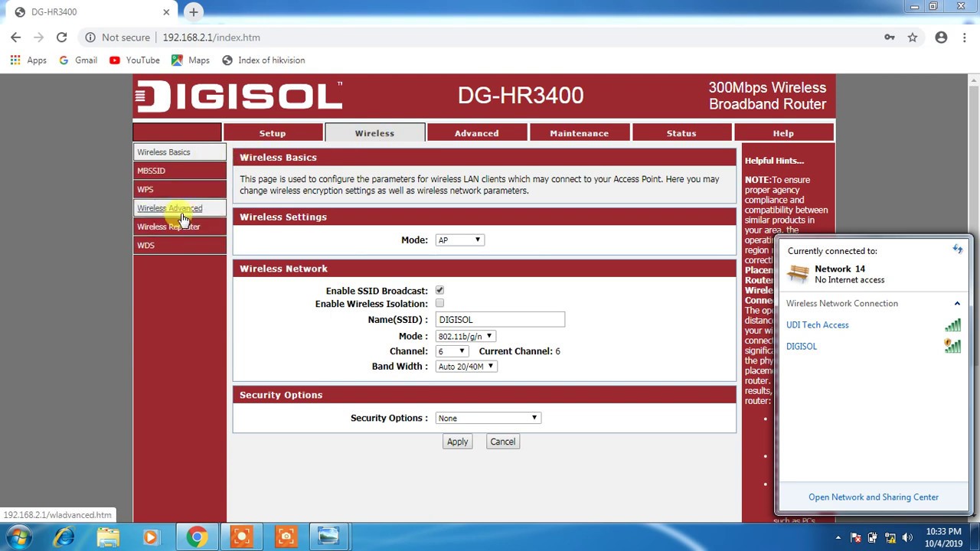Bookmark this page with the star icon
The width and height of the screenshot is (980, 551).
pos(913,37)
